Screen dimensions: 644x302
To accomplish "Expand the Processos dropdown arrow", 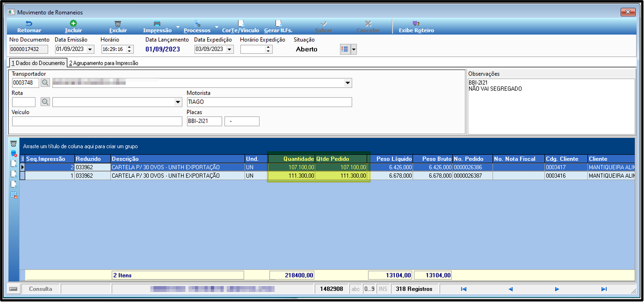I will click(217, 27).
